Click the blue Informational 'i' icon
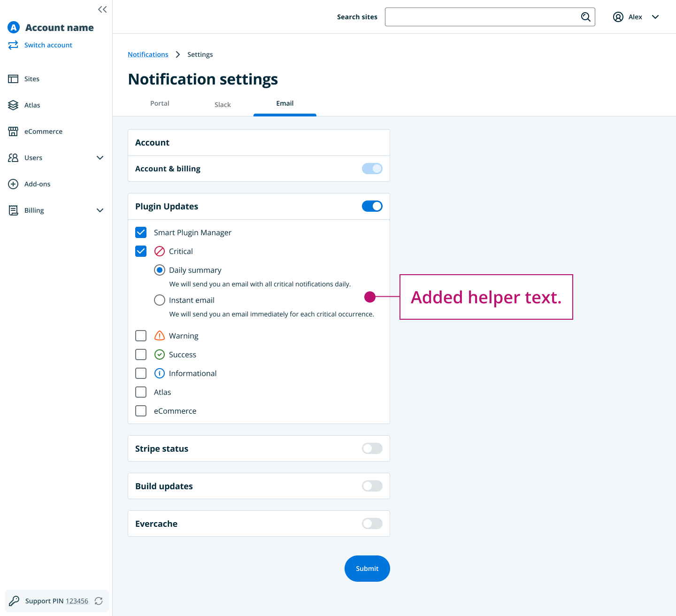 [160, 373]
